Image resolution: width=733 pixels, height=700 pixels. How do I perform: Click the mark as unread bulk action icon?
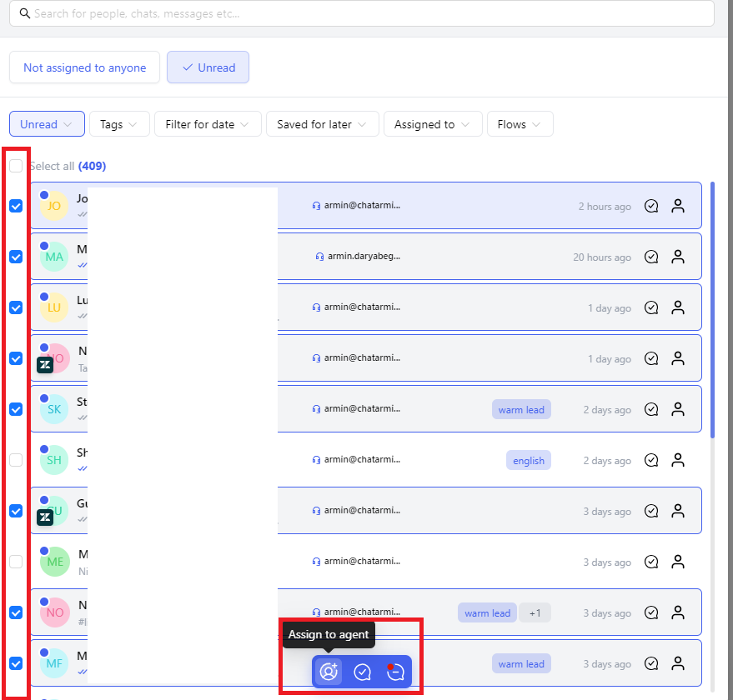click(395, 672)
